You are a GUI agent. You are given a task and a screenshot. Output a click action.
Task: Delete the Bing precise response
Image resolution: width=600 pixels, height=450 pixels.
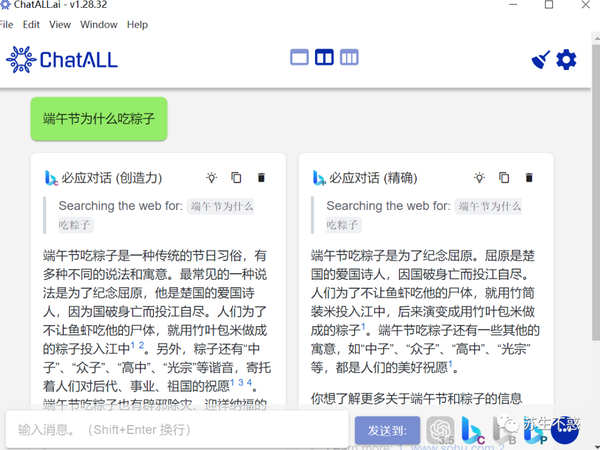point(529,178)
